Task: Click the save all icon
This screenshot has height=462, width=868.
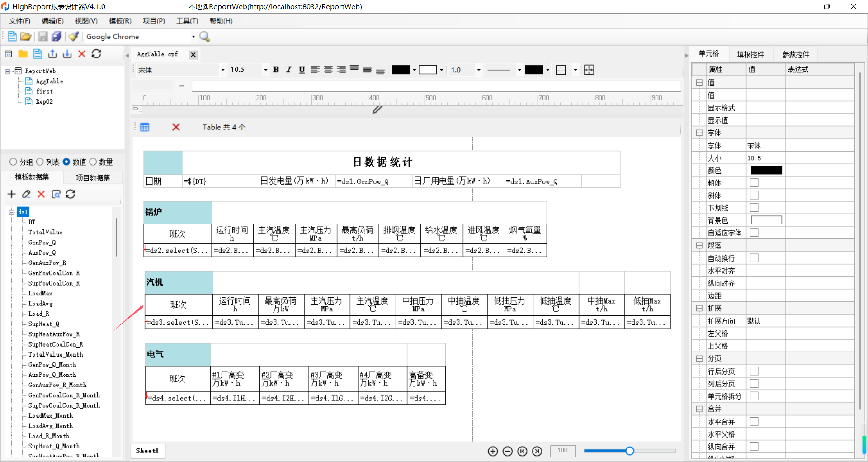Action: 57,37
